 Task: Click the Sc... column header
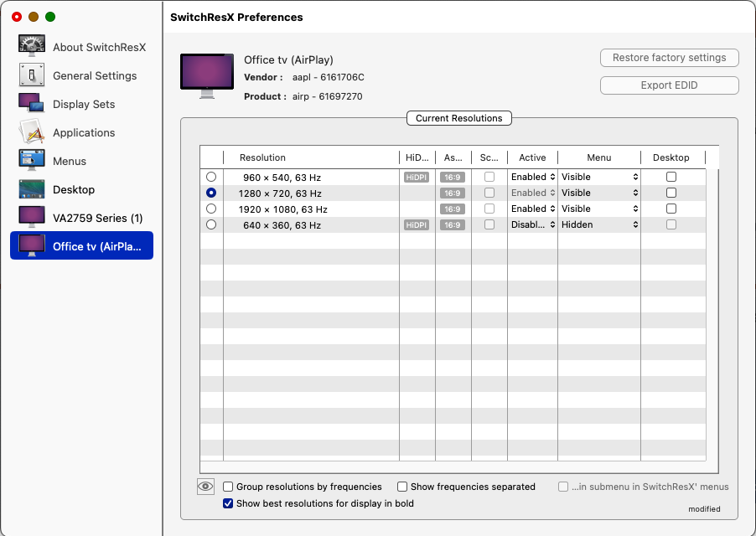[x=489, y=157]
